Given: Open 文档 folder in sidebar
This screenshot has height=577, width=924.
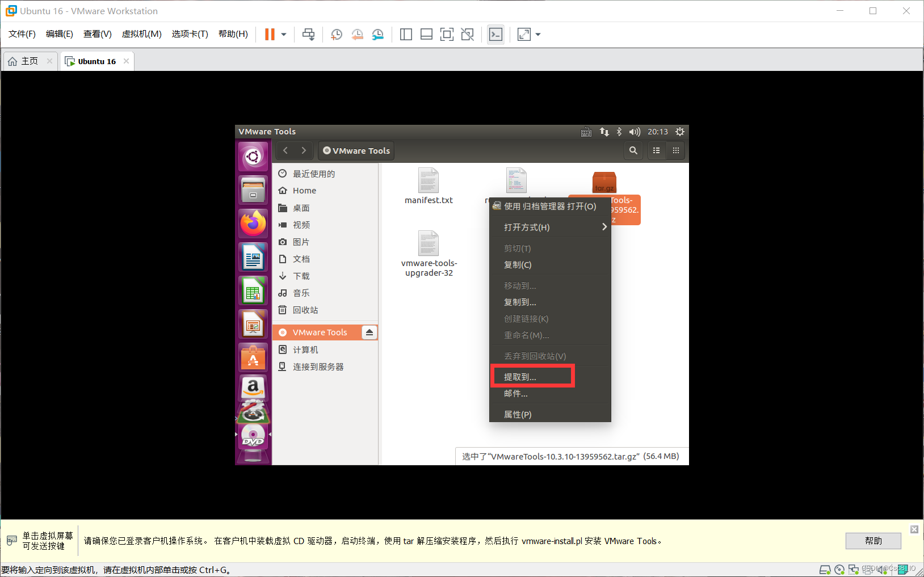Looking at the screenshot, I should [325, 259].
